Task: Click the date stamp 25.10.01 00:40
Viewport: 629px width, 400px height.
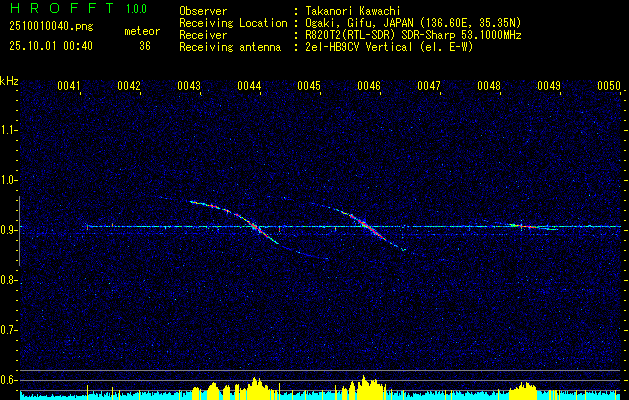Action: coord(51,46)
